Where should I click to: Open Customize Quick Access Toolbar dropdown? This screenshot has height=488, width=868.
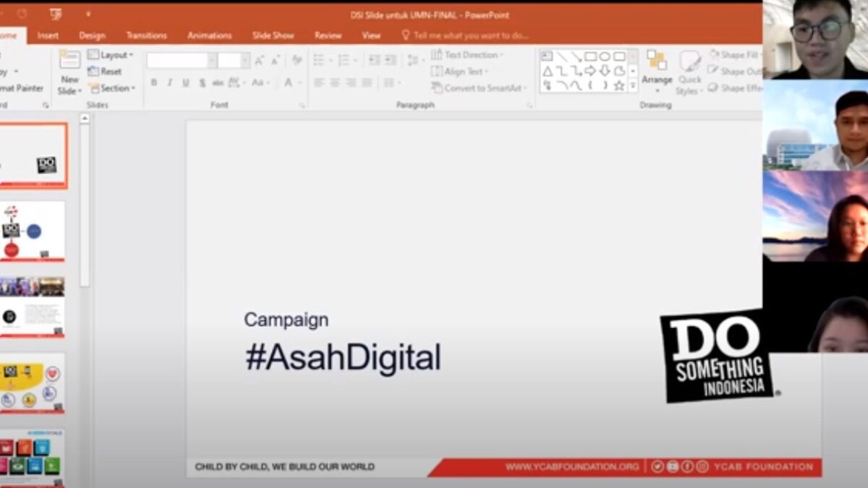click(88, 14)
